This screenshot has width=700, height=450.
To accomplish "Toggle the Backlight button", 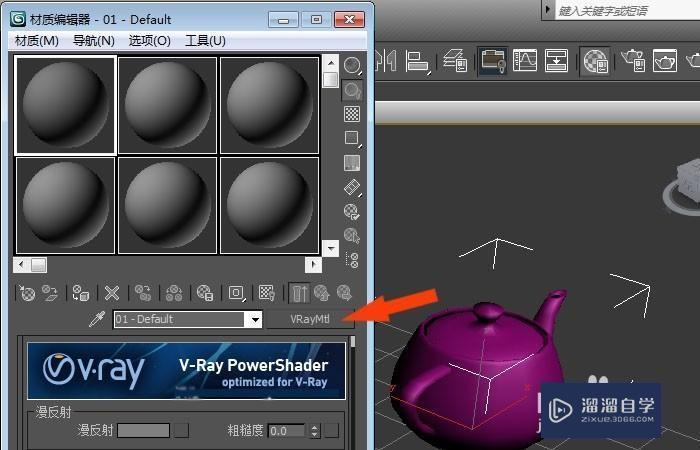I will click(352, 91).
